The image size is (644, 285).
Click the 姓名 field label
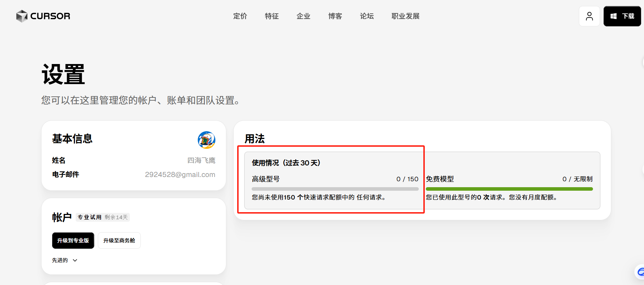pyautogui.click(x=59, y=160)
